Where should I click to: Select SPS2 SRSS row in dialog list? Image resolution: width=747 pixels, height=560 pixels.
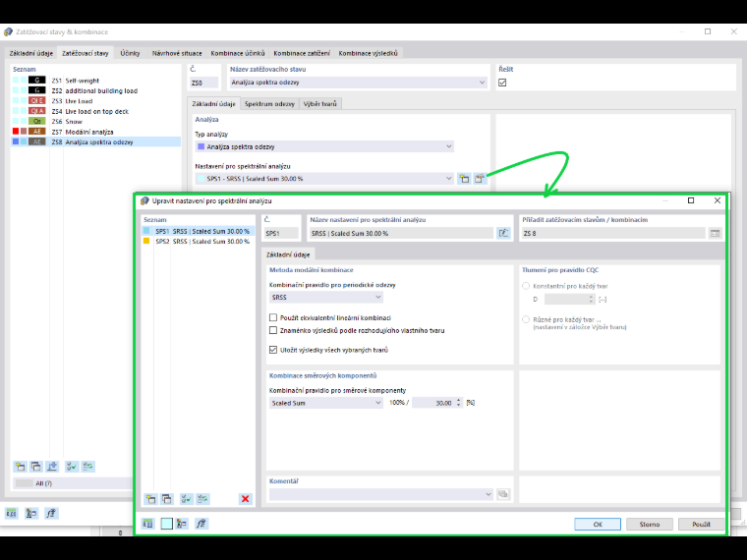tap(199, 241)
